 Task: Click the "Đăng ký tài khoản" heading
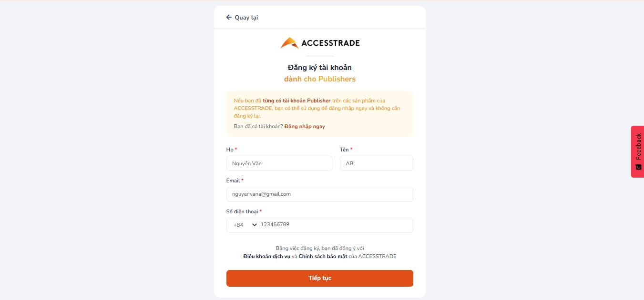pyautogui.click(x=319, y=68)
